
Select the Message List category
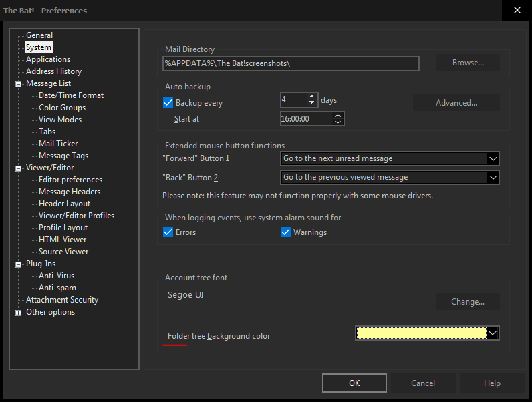(49, 83)
